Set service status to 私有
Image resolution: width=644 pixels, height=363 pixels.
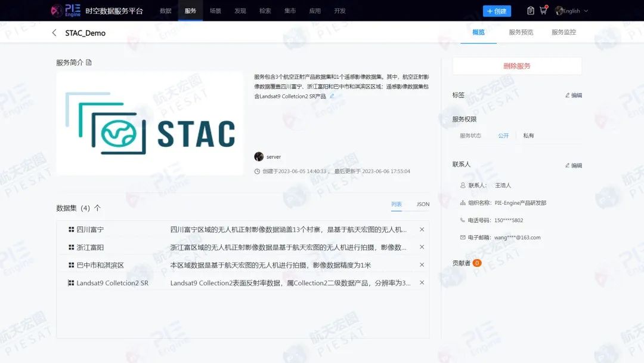coord(528,136)
